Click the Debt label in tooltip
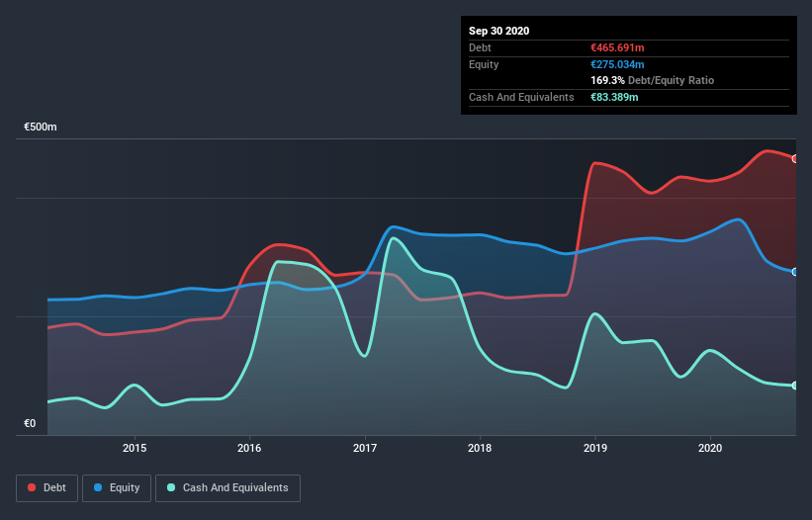This screenshot has height=520, width=812. pos(480,47)
